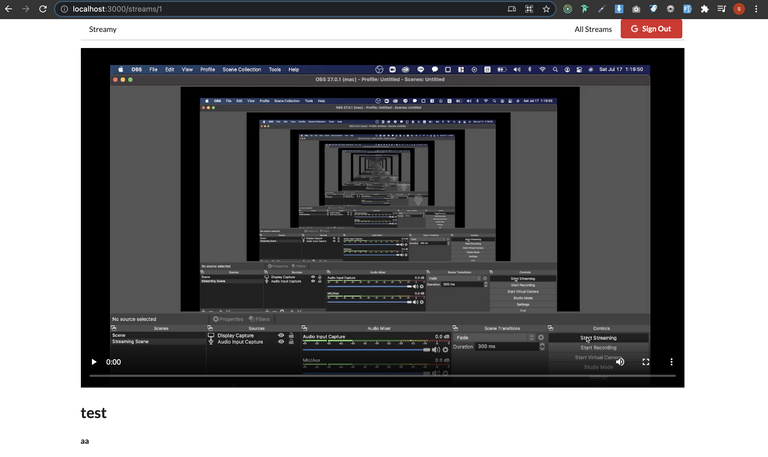768x457 pixels.
Task: Click the browser forward arrow
Action: click(25, 9)
